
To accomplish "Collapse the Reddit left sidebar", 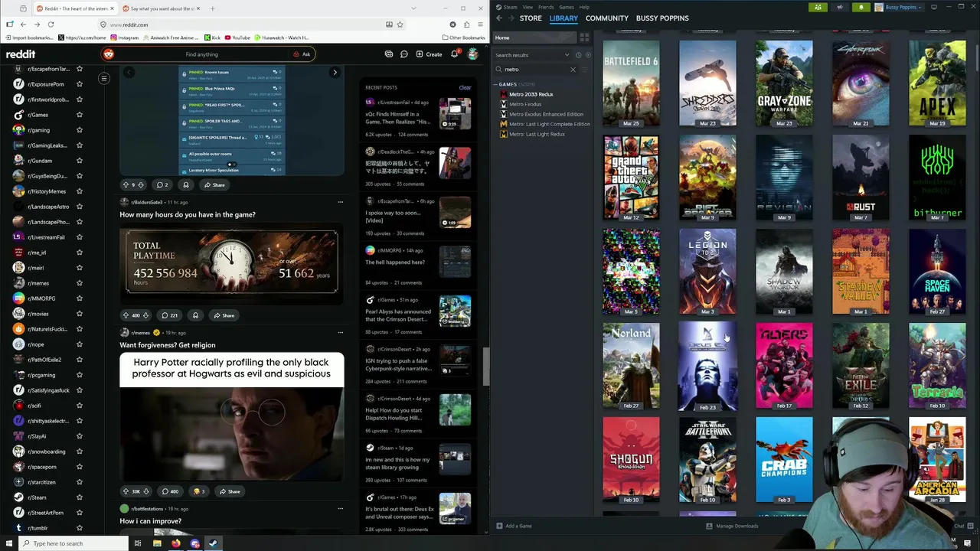I will click(x=103, y=78).
